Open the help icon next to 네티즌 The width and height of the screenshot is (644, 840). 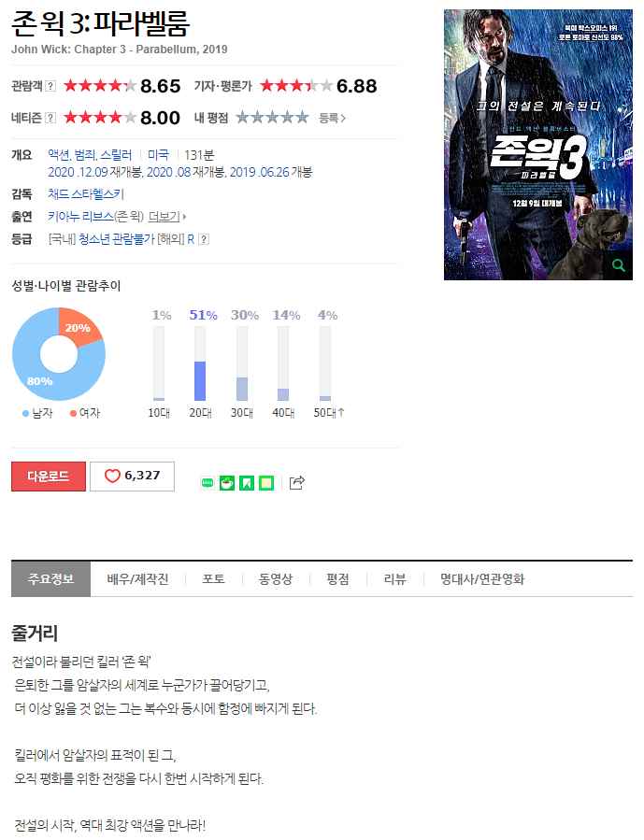point(50,118)
